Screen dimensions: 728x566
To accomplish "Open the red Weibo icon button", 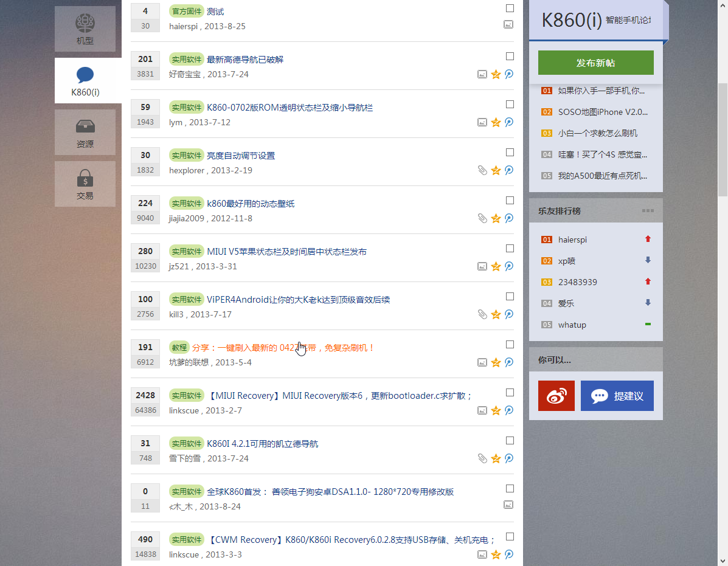I will point(556,396).
